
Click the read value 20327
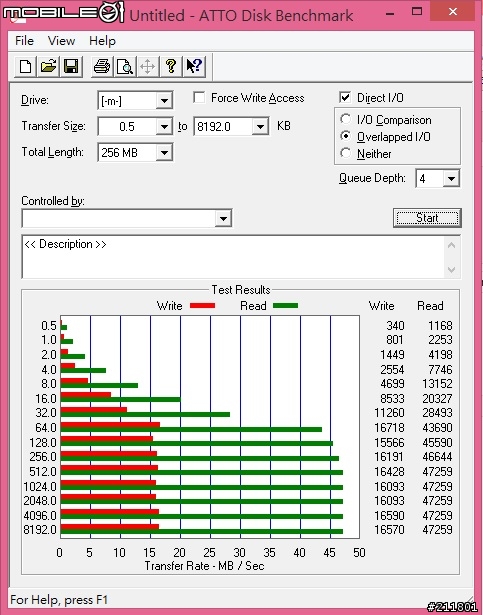[437, 399]
